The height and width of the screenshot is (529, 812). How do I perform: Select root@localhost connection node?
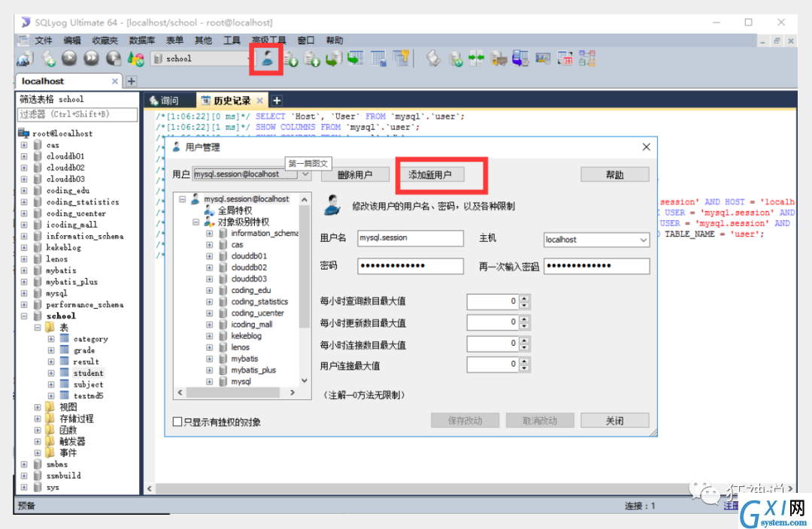62,133
